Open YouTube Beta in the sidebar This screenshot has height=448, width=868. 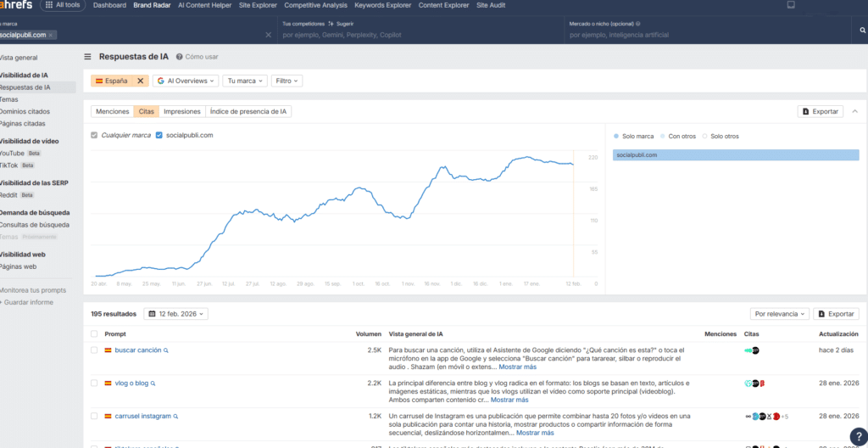(x=20, y=153)
